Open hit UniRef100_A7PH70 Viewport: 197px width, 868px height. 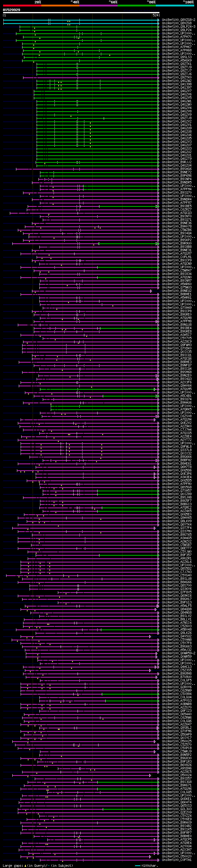coord(177,37)
